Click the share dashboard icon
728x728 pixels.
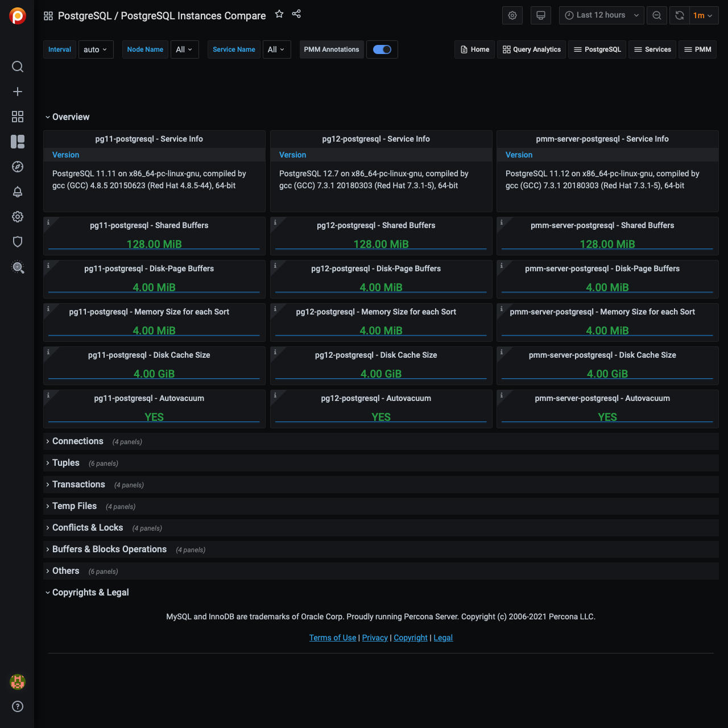click(296, 14)
